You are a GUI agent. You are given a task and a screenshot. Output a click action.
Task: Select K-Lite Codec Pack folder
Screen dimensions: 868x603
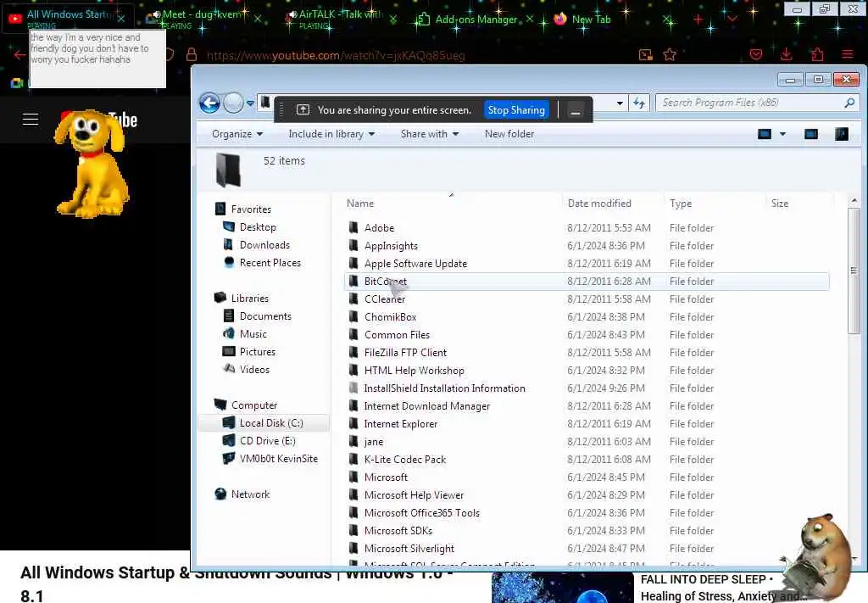[404, 459]
